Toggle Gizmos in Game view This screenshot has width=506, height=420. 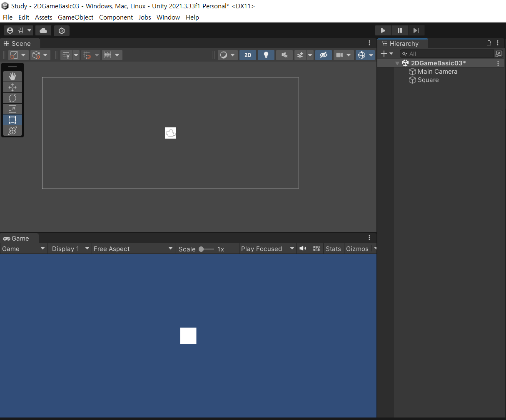click(357, 249)
